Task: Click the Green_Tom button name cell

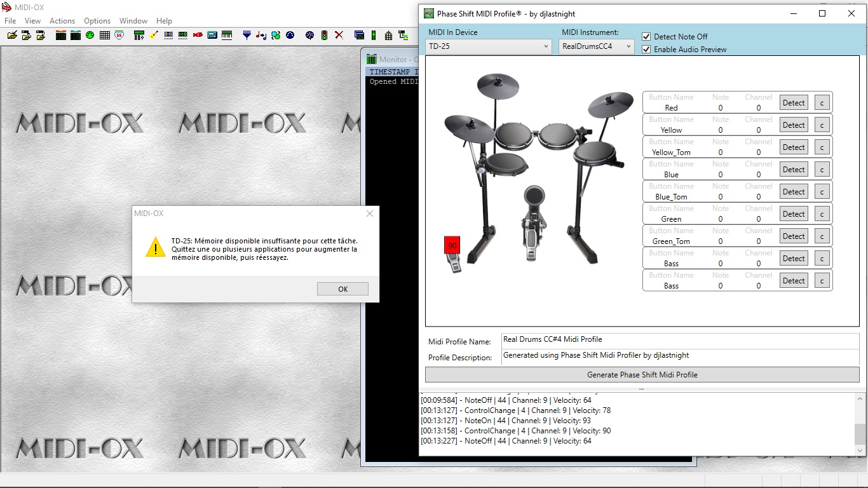Action: pos(671,241)
